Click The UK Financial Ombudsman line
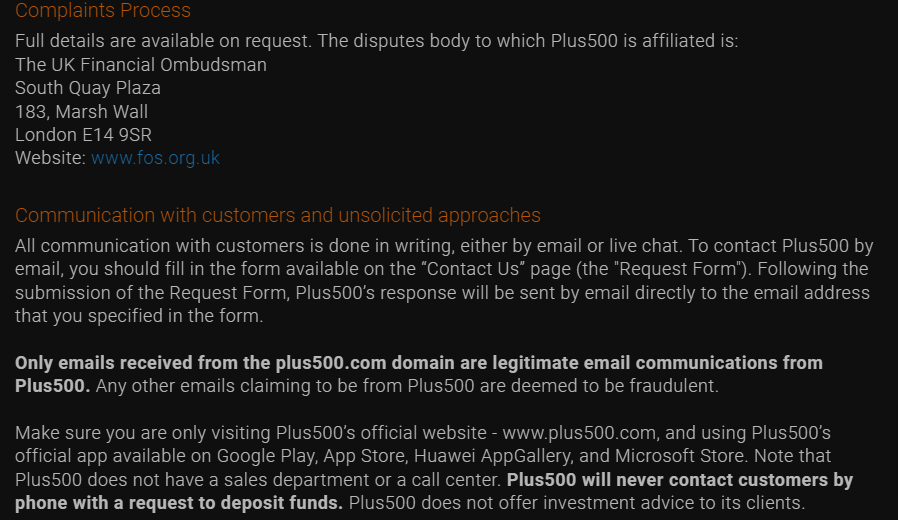The height and width of the screenshot is (520, 898). [141, 65]
